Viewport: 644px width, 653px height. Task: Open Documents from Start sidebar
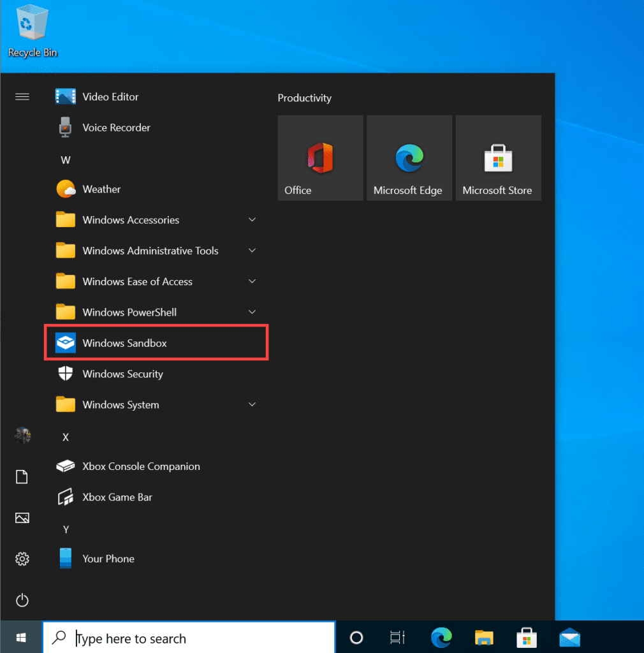22,477
